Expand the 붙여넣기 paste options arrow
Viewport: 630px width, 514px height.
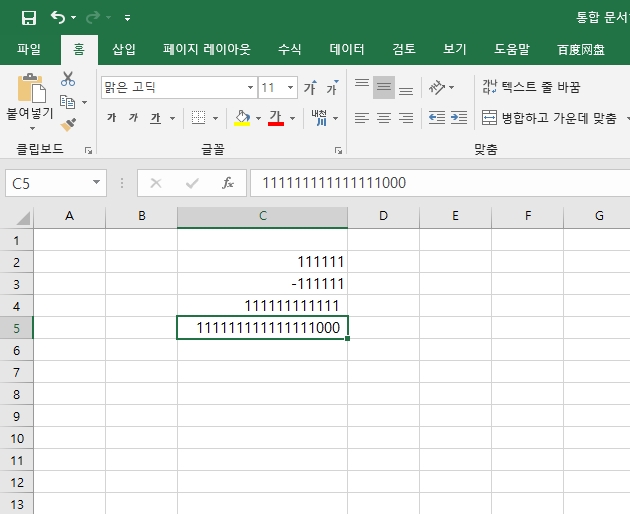pos(32,129)
